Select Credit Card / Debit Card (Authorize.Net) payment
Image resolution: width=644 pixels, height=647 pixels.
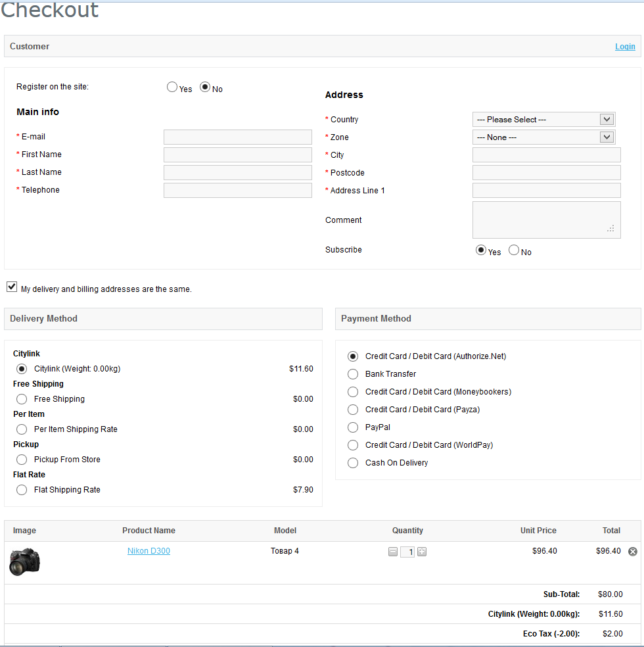point(353,356)
